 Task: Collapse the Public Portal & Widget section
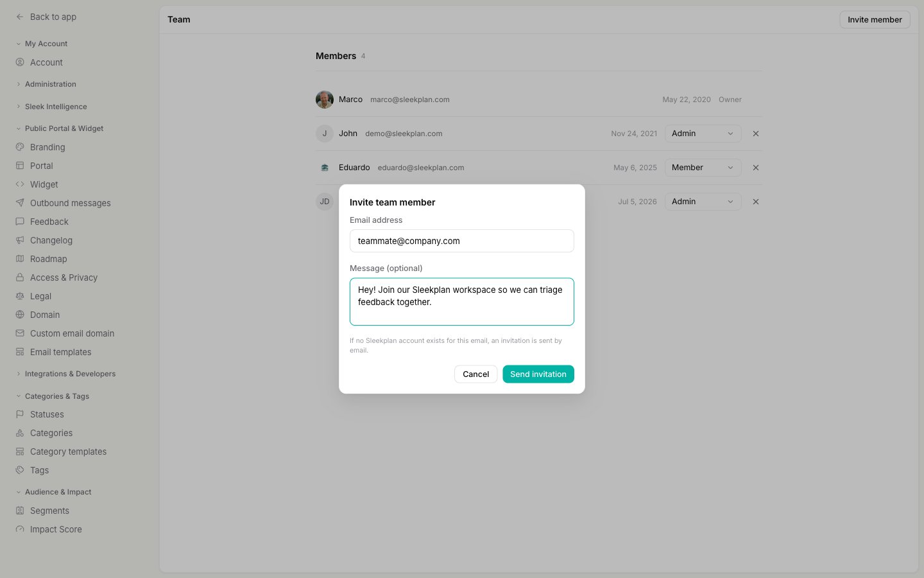click(x=60, y=128)
